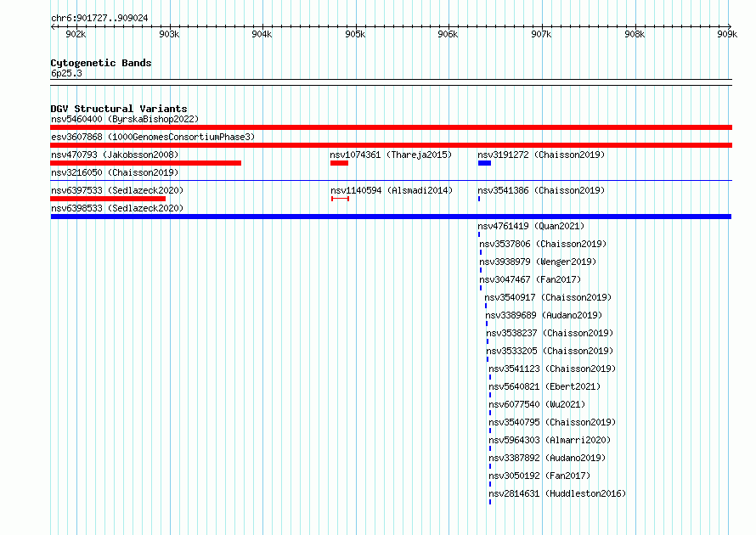Click the 907k ruler position
756x535 pixels.
click(x=541, y=34)
